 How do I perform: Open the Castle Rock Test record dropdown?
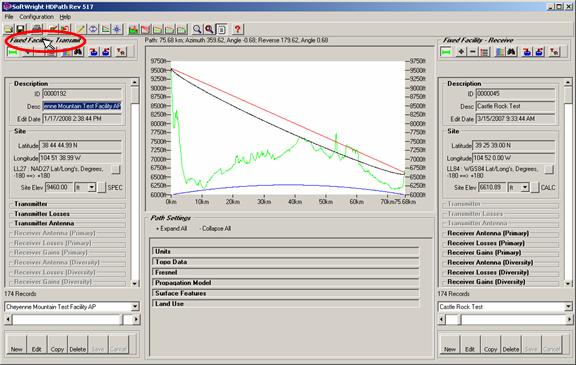pyautogui.click(x=568, y=307)
